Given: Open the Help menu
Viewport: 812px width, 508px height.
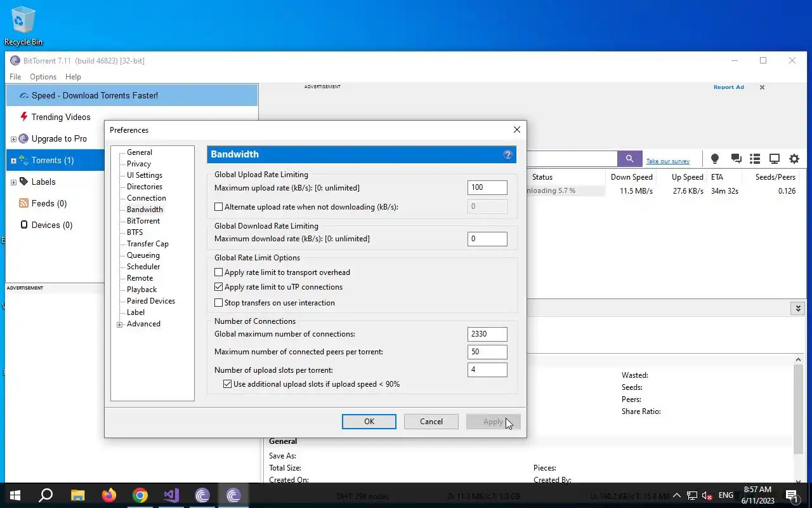Looking at the screenshot, I should (x=73, y=76).
